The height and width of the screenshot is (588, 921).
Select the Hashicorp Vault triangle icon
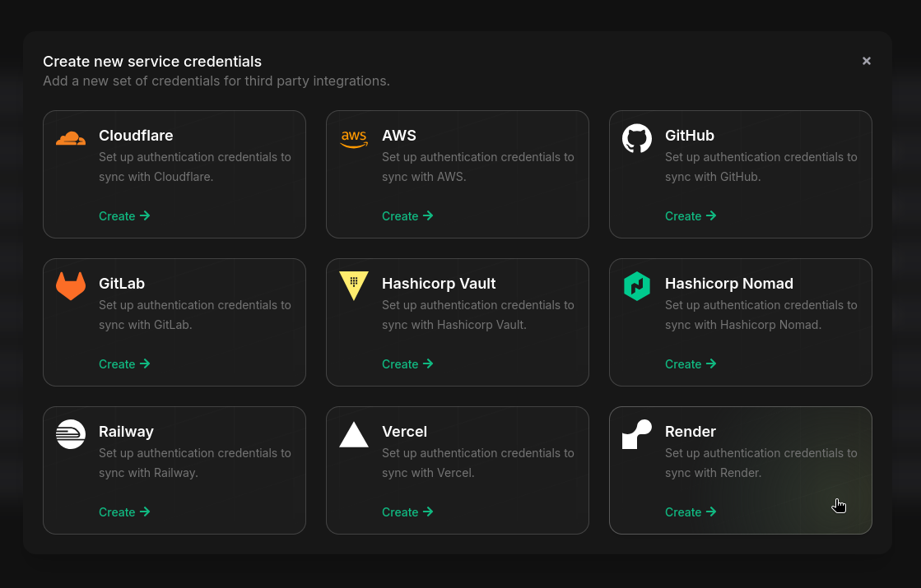coord(354,285)
